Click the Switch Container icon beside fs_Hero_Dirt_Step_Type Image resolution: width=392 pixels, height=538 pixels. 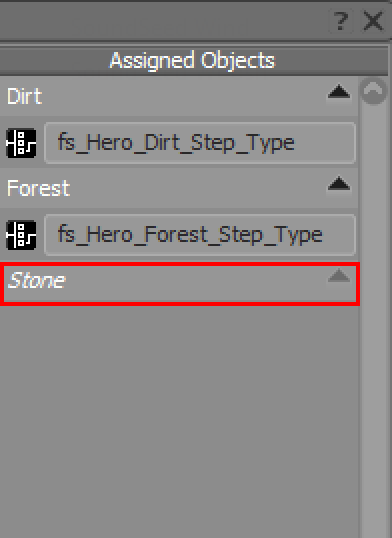[21, 143]
